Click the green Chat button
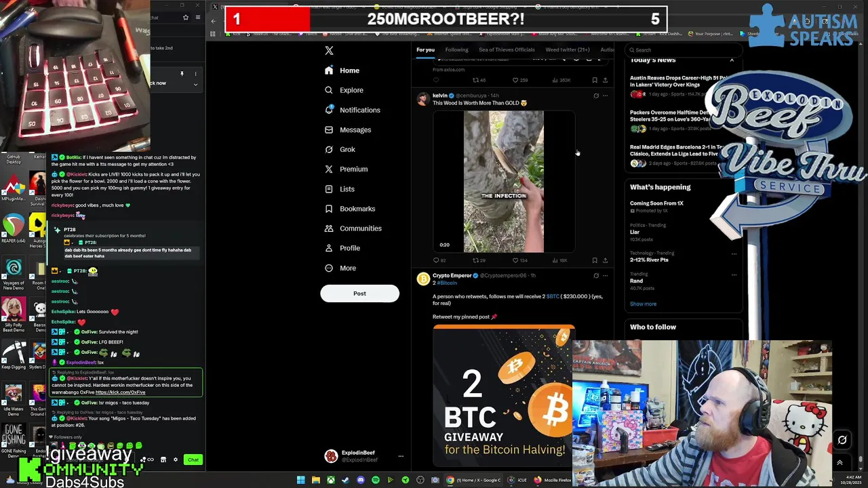The height and width of the screenshot is (488, 868). tap(193, 460)
